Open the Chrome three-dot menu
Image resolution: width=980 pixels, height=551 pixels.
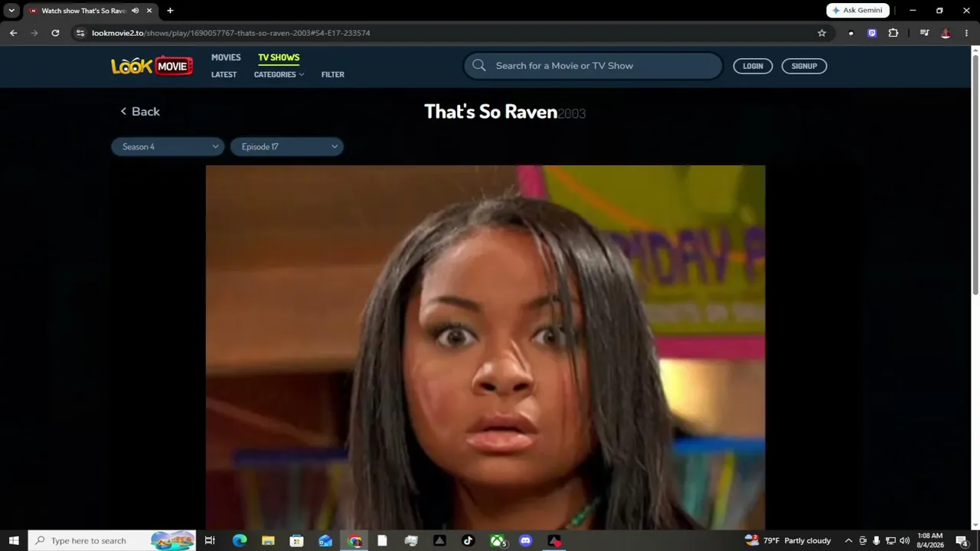(x=966, y=33)
